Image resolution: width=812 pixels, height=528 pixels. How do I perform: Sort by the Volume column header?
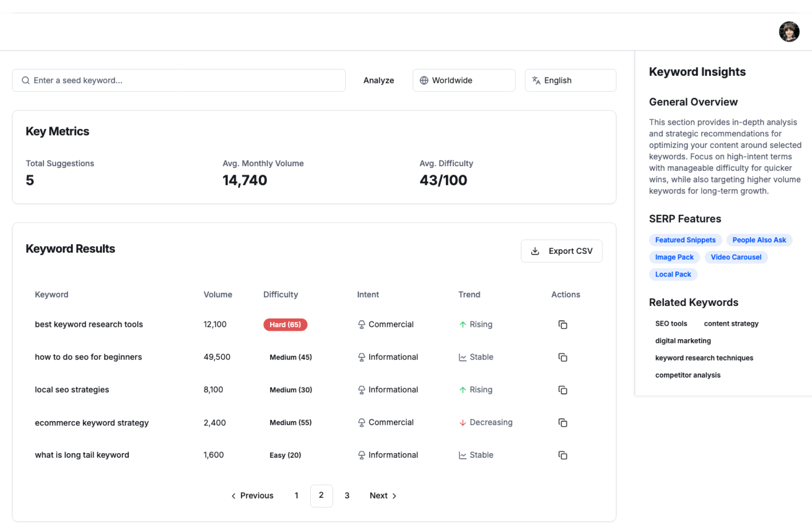click(218, 294)
